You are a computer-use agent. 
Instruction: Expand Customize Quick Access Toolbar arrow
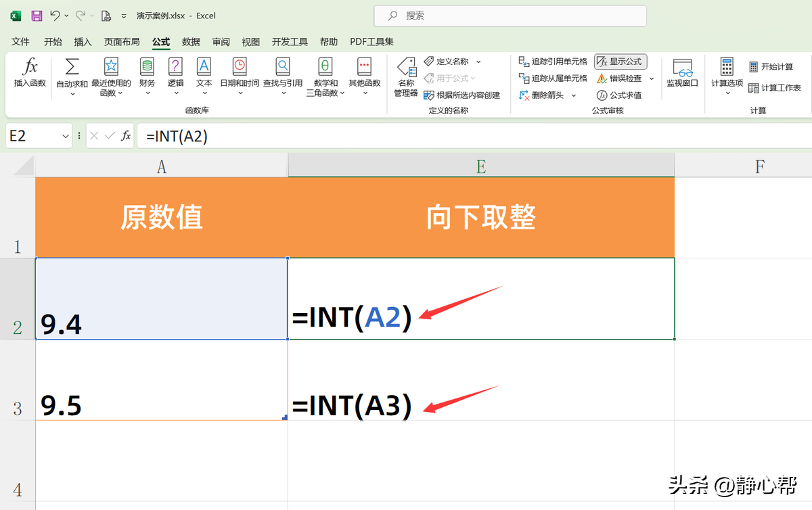tap(123, 16)
